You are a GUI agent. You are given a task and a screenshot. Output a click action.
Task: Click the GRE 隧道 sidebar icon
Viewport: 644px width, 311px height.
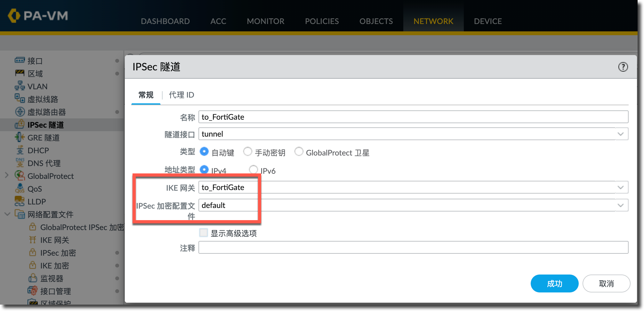pyautogui.click(x=20, y=137)
